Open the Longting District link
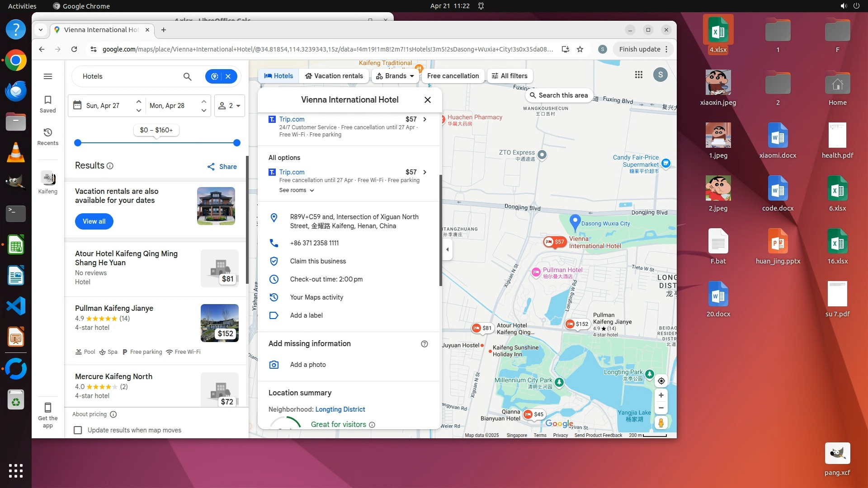Screen dimensions: 868x488 (340, 409)
